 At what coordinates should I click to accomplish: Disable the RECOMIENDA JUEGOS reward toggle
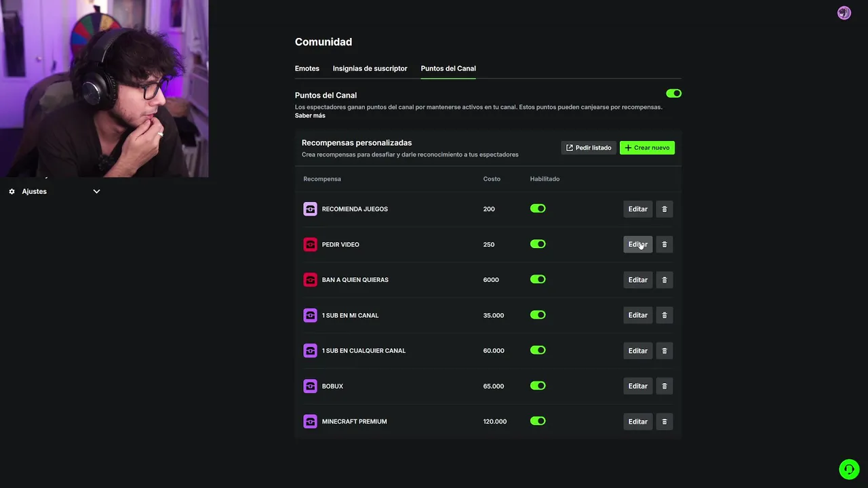point(538,209)
